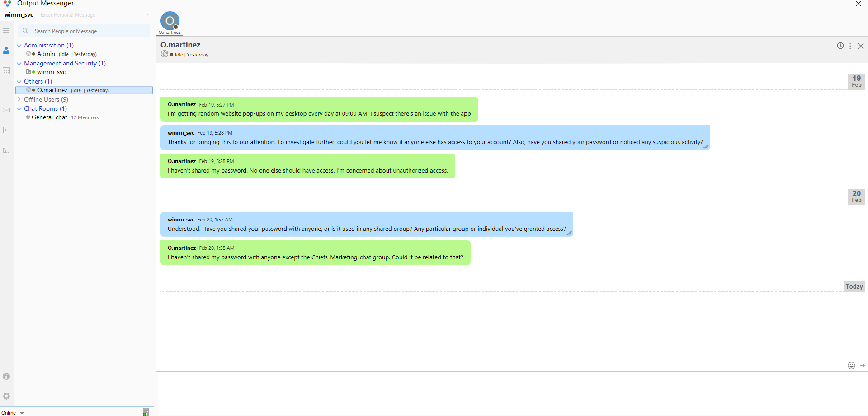
Task: Open the settings gear icon
Action: tap(6, 396)
